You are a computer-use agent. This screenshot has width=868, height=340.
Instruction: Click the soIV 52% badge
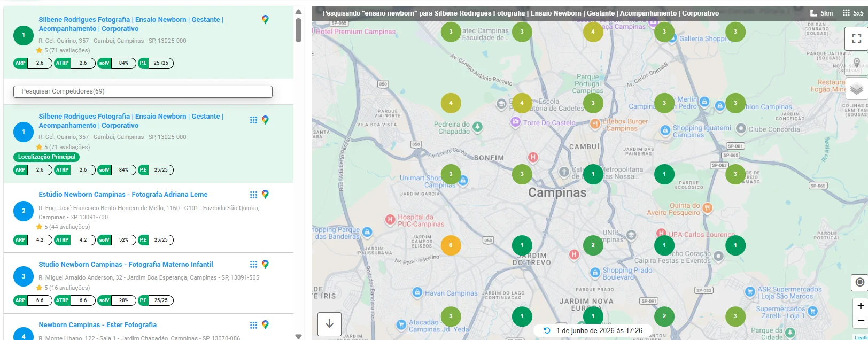point(117,240)
